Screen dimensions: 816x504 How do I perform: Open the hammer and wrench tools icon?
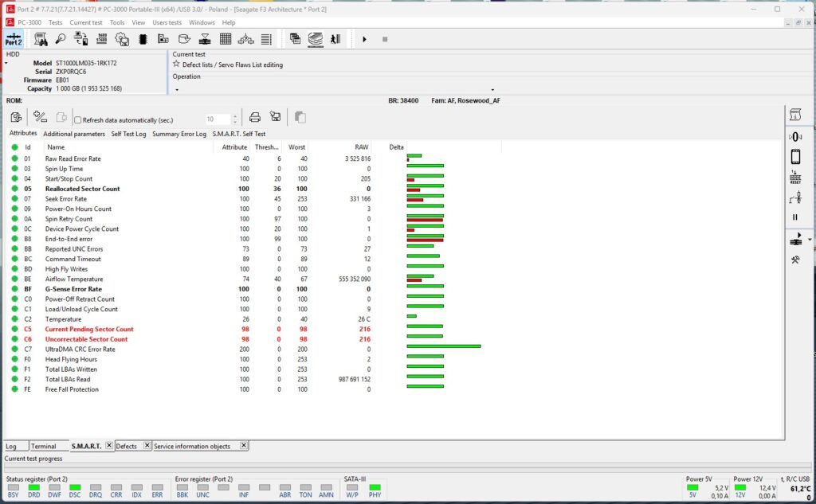tap(795, 260)
